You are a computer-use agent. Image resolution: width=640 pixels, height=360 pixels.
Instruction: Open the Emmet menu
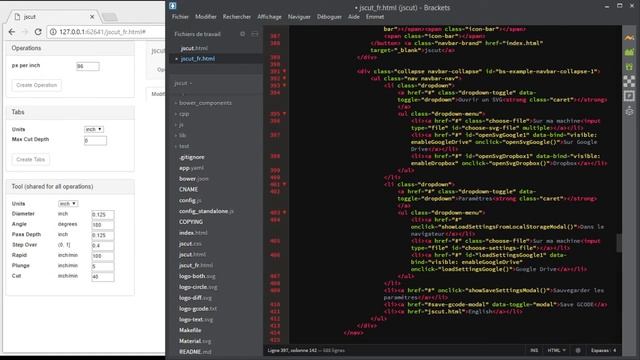(375, 17)
